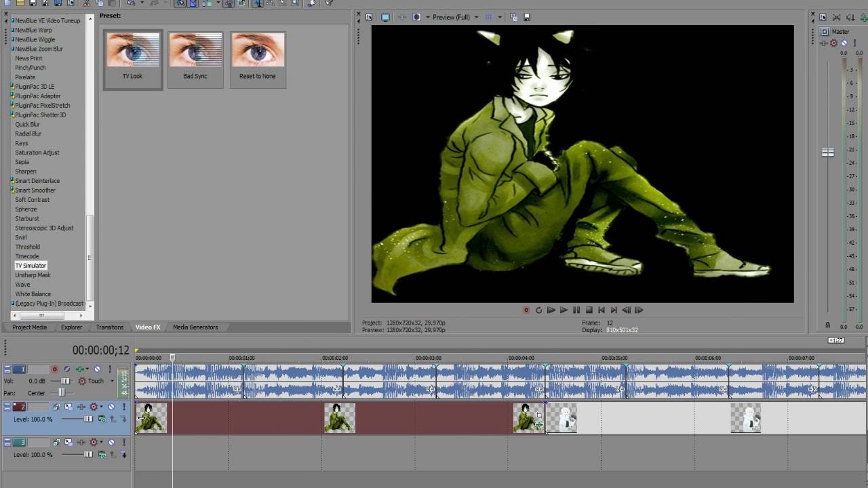
Task: Arm audio track 1 for record
Action: [55, 369]
